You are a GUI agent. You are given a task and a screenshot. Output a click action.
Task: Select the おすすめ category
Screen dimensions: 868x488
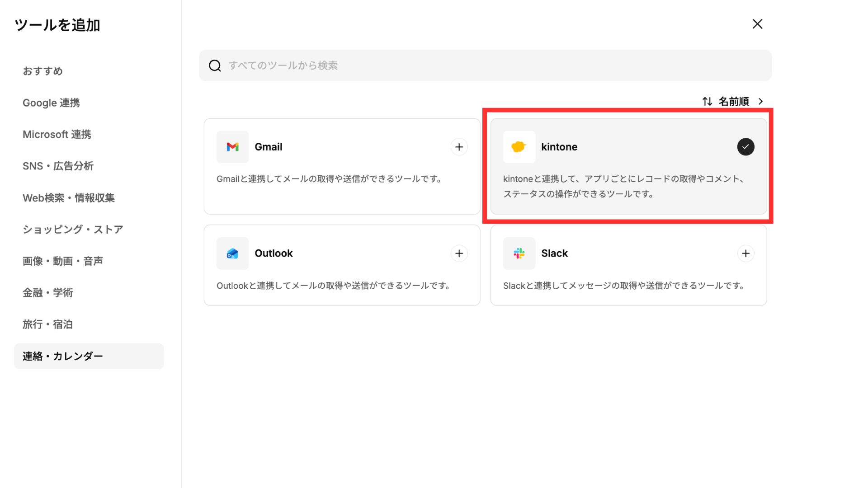[42, 71]
